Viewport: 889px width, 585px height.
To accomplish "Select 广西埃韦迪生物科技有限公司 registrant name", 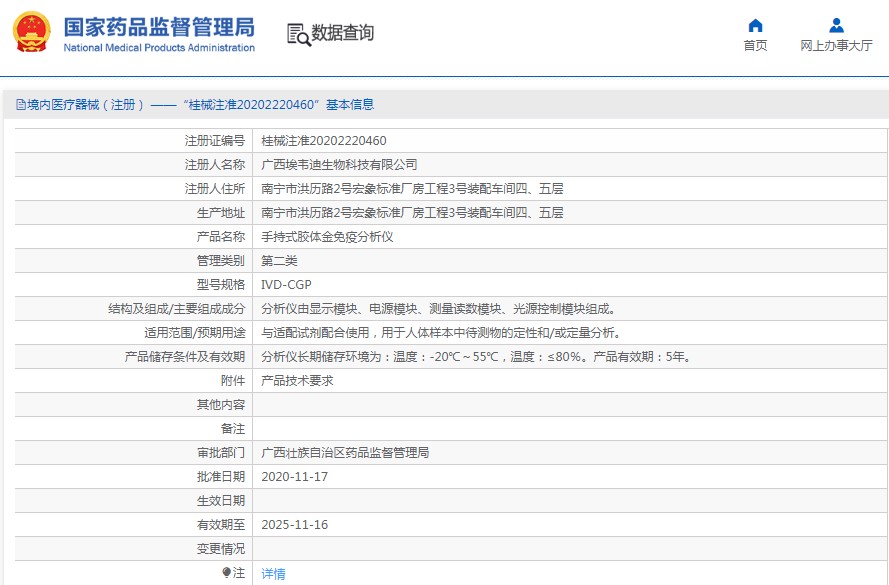I will coord(339,164).
